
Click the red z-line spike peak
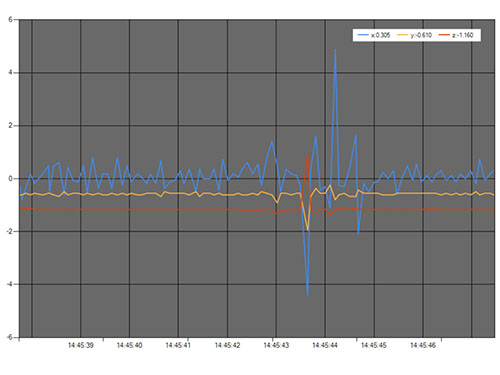pyautogui.click(x=307, y=155)
